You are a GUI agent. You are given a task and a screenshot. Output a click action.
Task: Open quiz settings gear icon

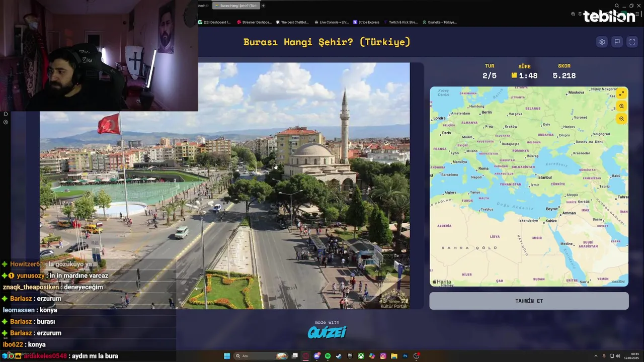point(602,42)
